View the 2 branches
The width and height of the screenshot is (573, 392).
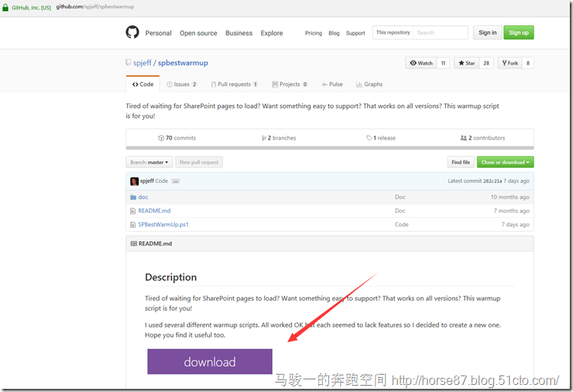(279, 138)
